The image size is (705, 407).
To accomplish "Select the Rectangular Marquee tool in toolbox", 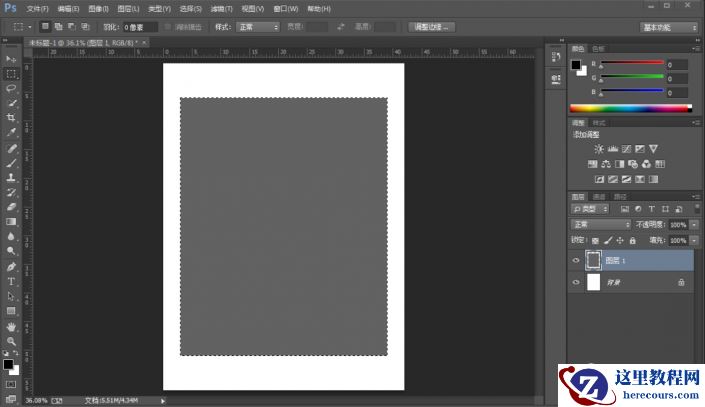I will click(11, 74).
